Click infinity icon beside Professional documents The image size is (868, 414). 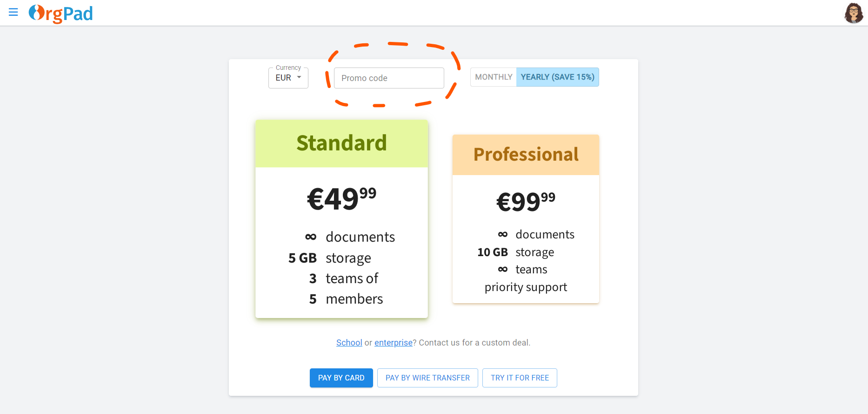point(502,234)
